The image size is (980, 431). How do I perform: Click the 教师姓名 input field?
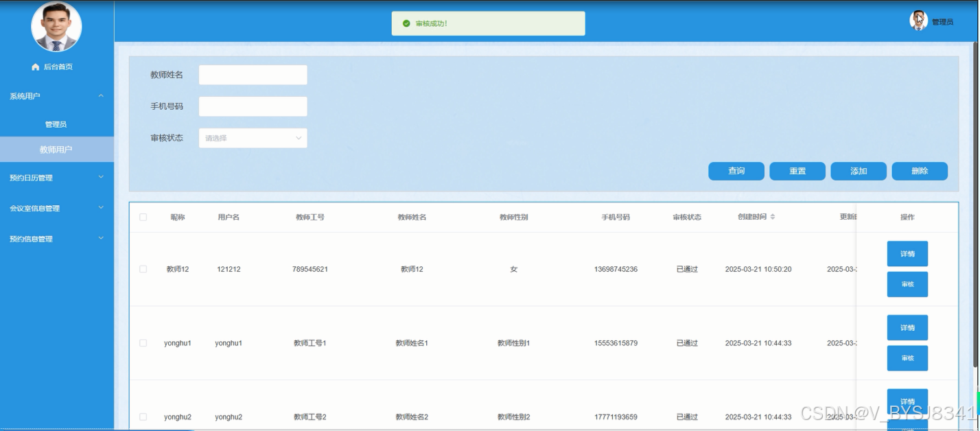253,75
